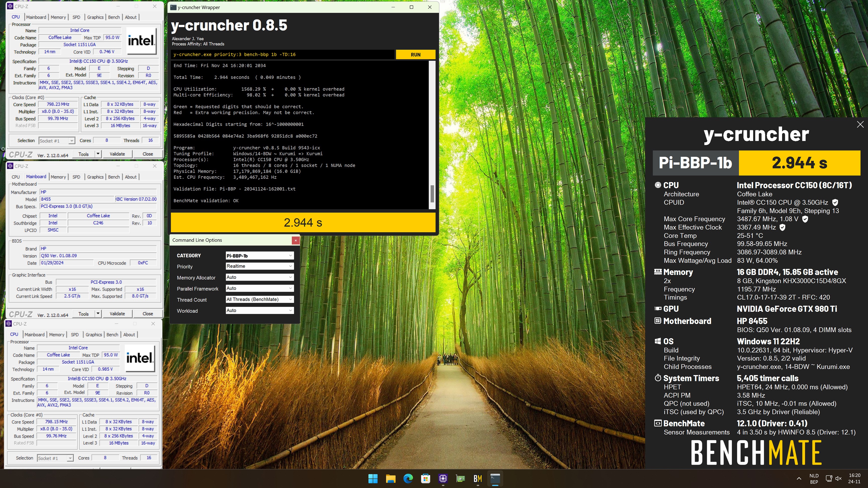This screenshot has width=868, height=488.
Task: Open network status tray icon
Action: point(829,478)
